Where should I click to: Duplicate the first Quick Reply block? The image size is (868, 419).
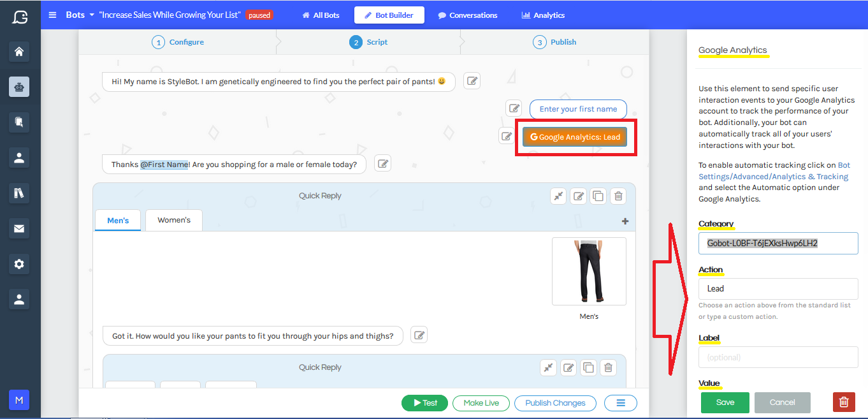point(598,196)
